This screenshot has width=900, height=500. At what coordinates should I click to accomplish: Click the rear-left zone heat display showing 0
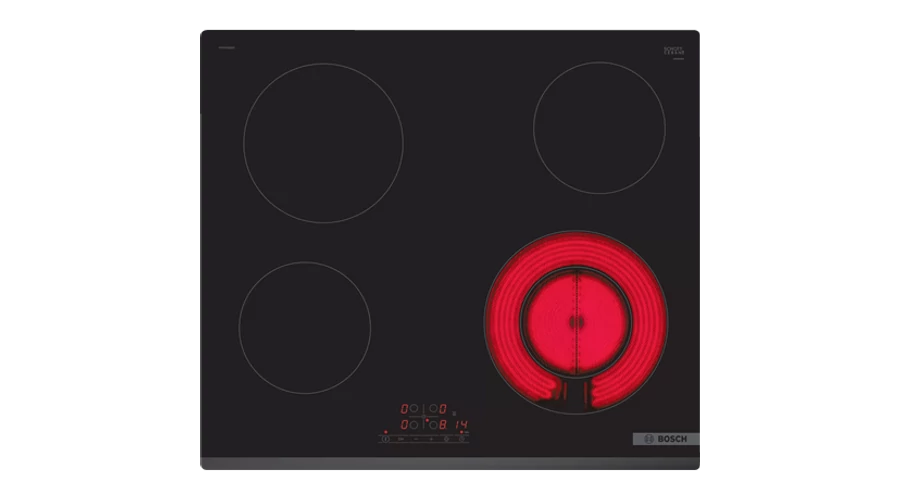pyautogui.click(x=404, y=409)
